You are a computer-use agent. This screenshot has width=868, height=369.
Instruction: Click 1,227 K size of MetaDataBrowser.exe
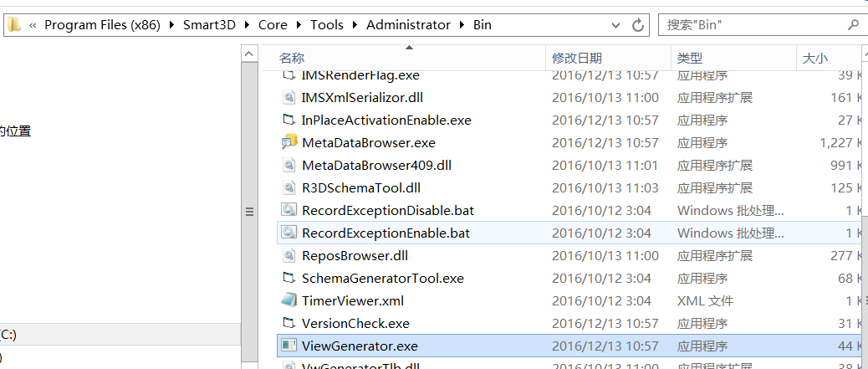point(841,143)
